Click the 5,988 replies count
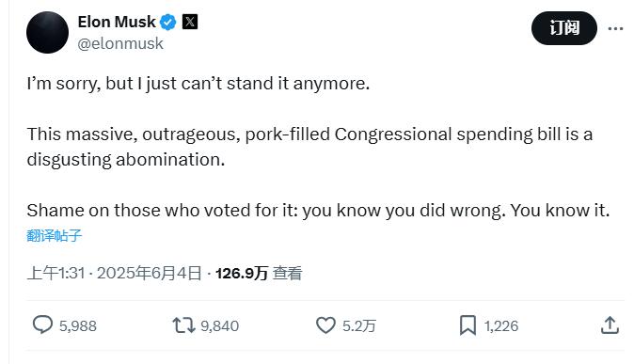Viewport: 634px width, 364px height. pos(78,326)
